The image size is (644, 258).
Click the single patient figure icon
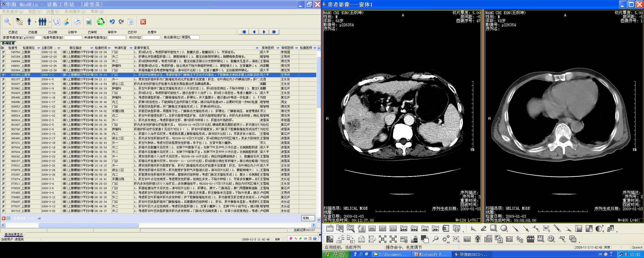(x=29, y=22)
